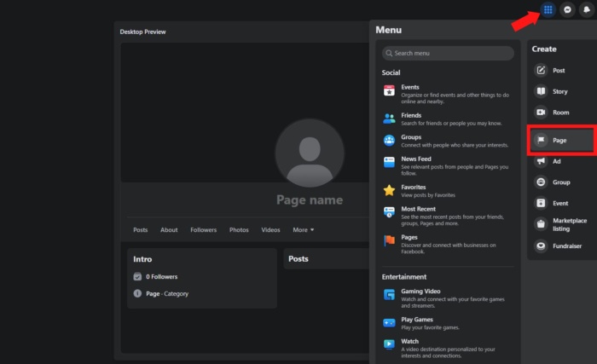
Task: Click the Room camera icon under Create
Action: [x=541, y=112]
